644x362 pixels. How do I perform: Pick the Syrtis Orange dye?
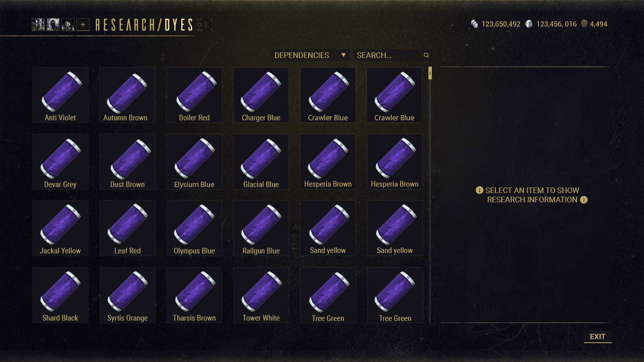(127, 295)
